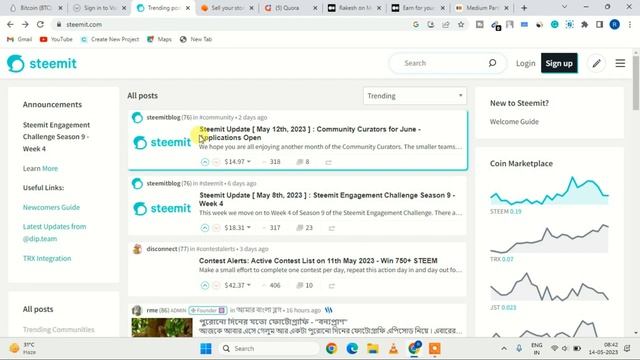Open the Bengali photograph post thumbnail
The image size is (640, 360).
162,328
